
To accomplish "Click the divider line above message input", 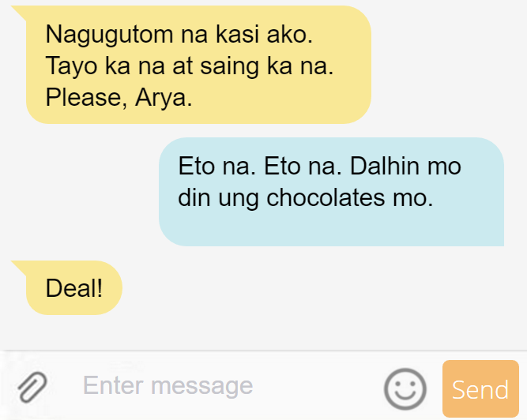I will [264, 351].
